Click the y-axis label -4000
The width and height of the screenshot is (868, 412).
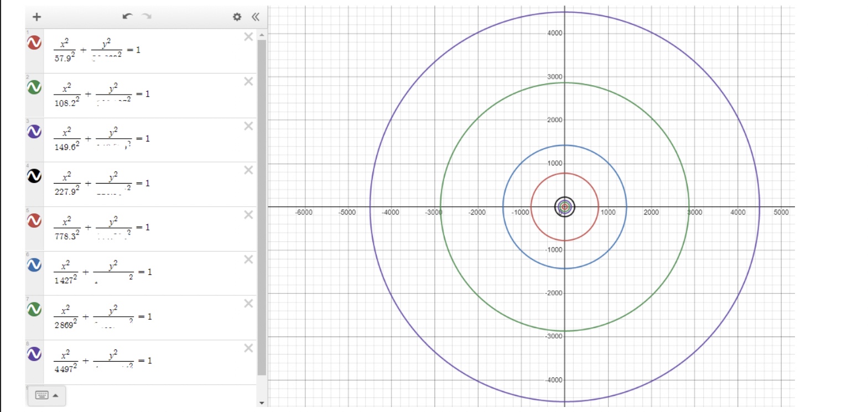[553, 380]
